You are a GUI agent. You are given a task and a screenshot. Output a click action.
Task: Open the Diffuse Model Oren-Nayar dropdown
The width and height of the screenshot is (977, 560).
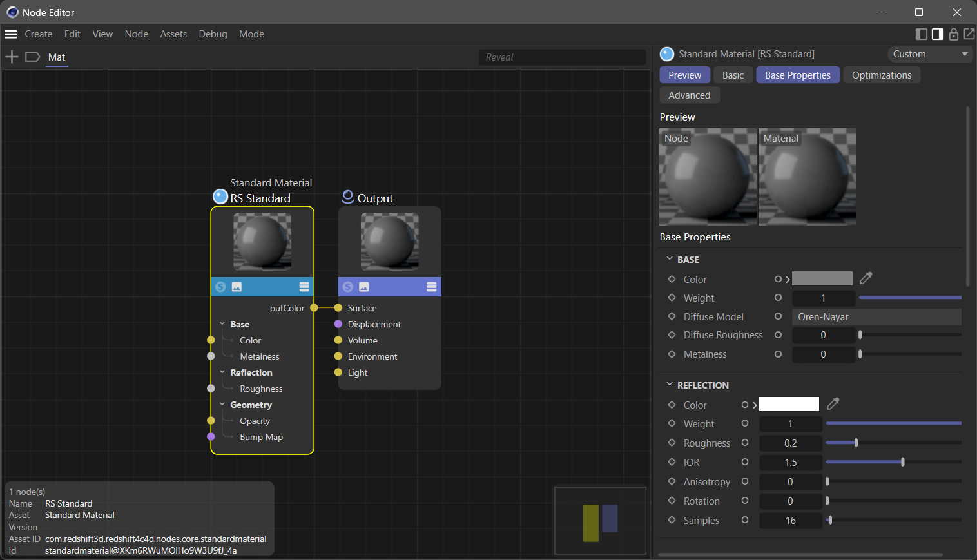pyautogui.click(x=876, y=317)
